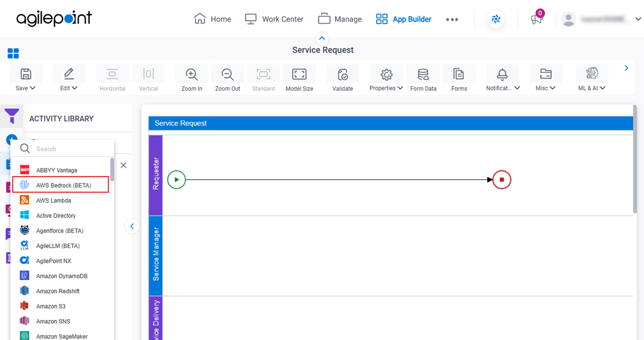Expand the ML & AI dropdown arrow
The image size is (644, 340).
(x=603, y=88)
